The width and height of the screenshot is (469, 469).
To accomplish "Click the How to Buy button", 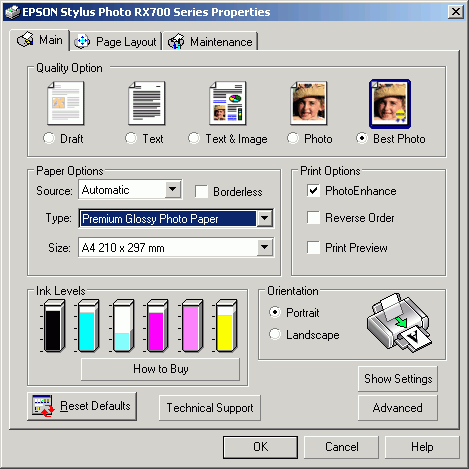I will coord(160,369).
